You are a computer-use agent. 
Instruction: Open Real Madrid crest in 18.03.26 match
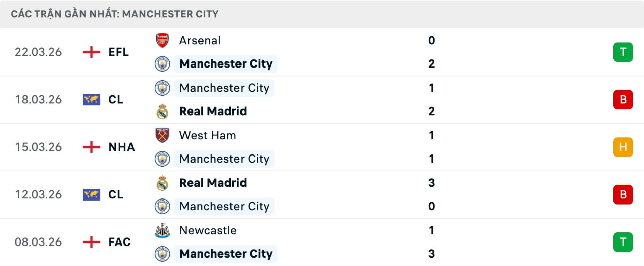[162, 112]
